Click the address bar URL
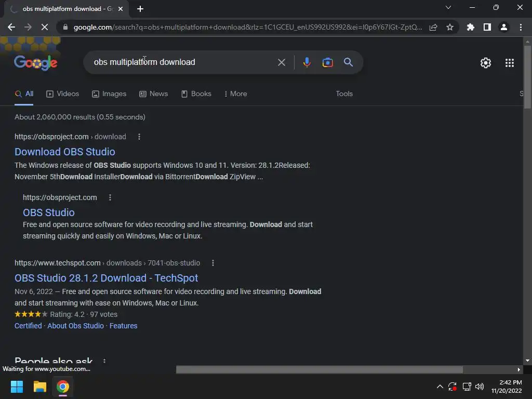The height and width of the screenshot is (399, 532). tap(248, 27)
